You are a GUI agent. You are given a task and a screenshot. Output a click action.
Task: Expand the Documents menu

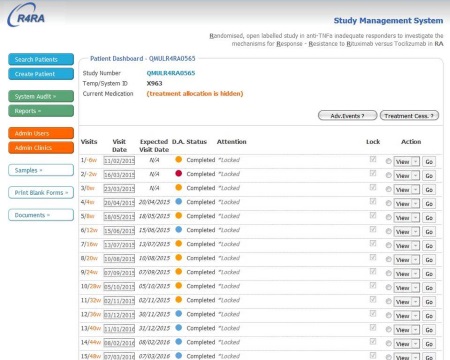tap(41, 215)
